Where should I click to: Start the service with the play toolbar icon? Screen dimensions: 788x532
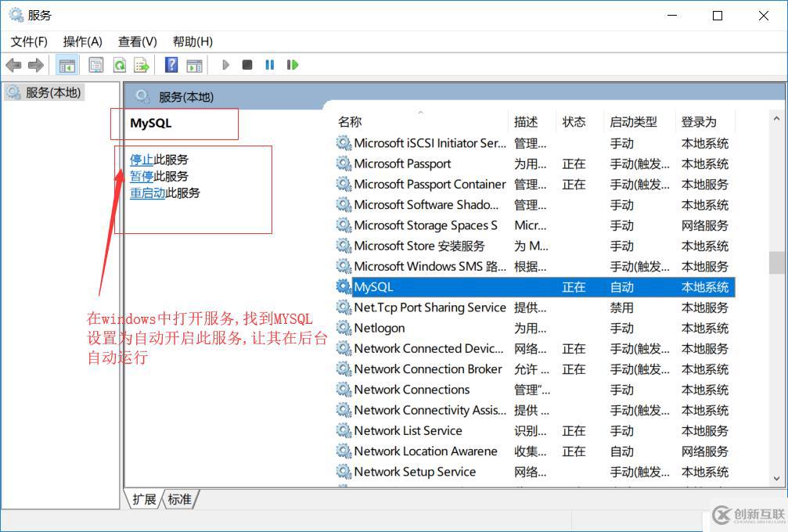click(x=225, y=65)
